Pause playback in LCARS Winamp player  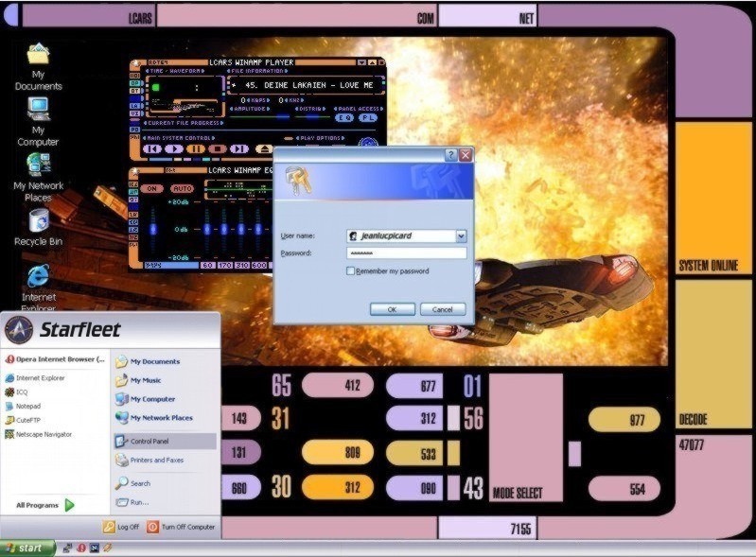[x=195, y=148]
